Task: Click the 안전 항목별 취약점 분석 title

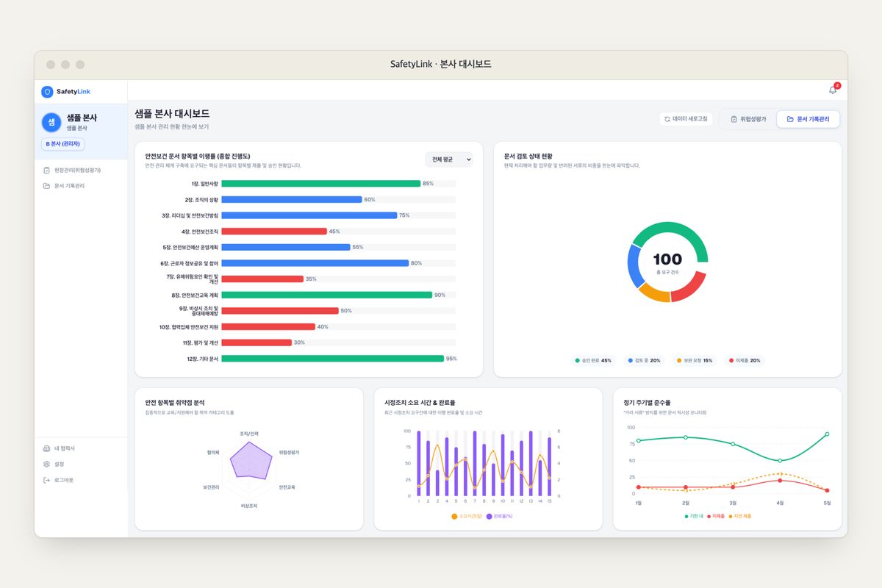Action: point(175,403)
